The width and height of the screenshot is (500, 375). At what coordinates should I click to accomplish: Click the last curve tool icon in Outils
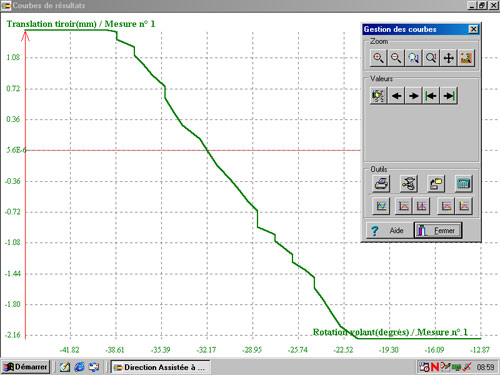[x=464, y=206]
